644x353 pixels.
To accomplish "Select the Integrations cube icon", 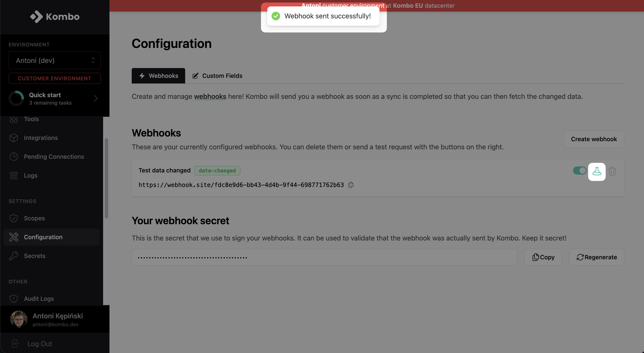I will [14, 138].
